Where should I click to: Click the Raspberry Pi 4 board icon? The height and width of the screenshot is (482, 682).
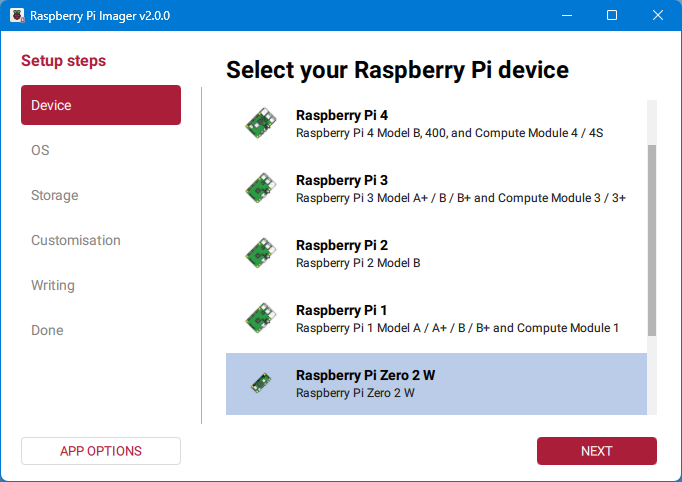(260, 124)
